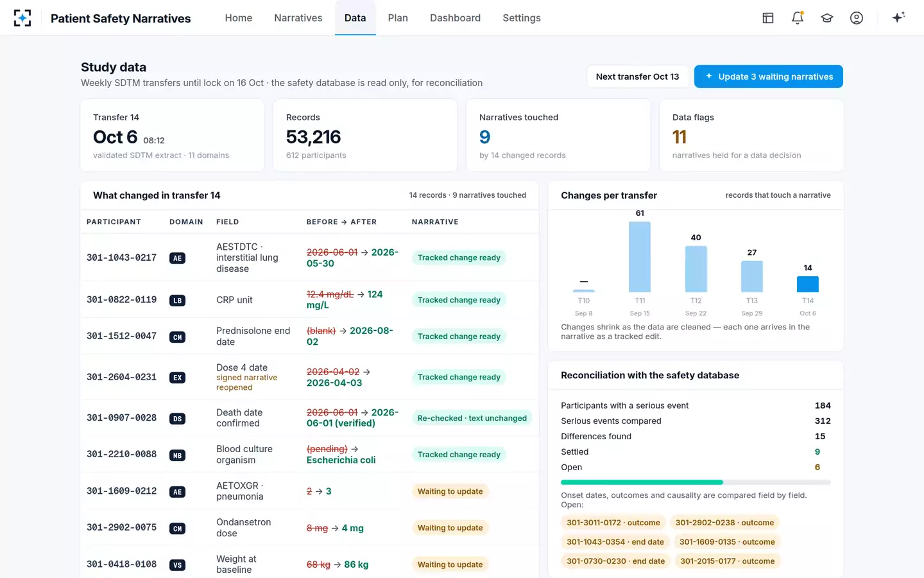
Task: Open the 301-2902-0238 outcome chip
Action: [724, 523]
